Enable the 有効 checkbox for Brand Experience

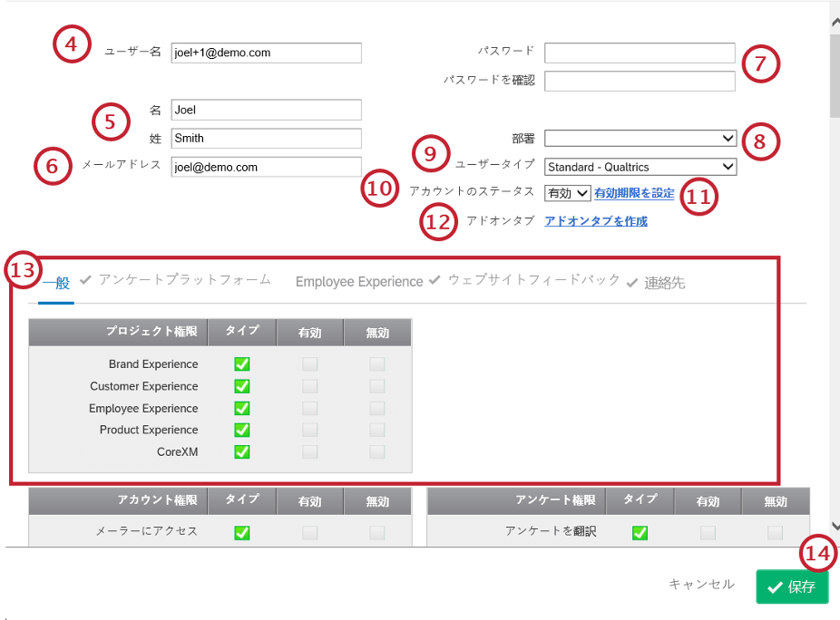coord(309,364)
